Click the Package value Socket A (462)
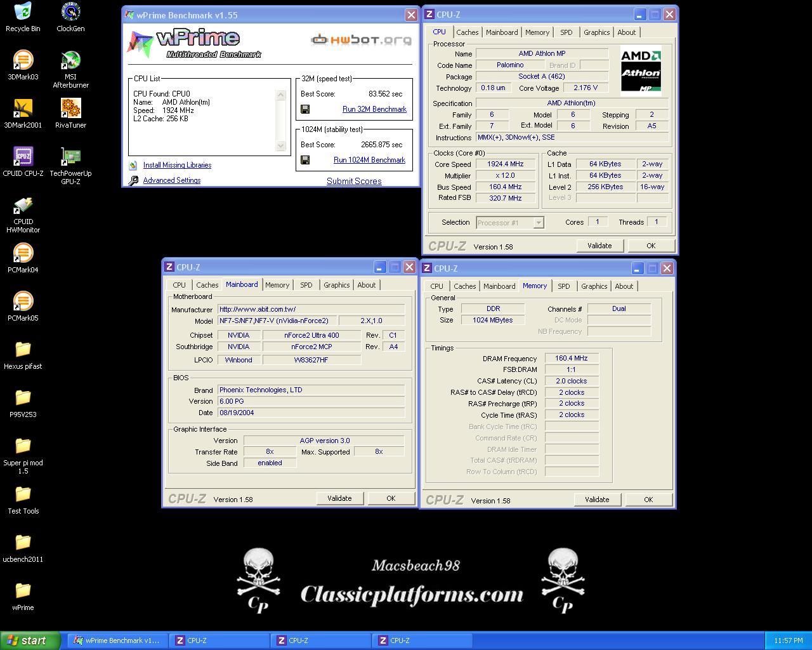 point(542,76)
